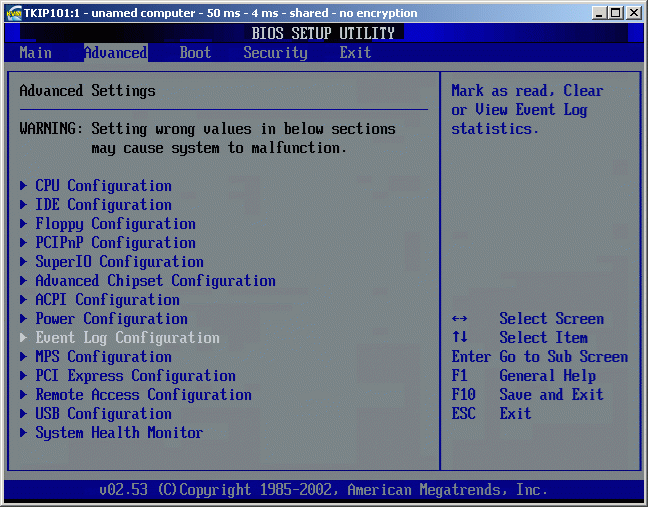Click the Advanced Settings heading
The image size is (648, 507).
click(x=88, y=91)
